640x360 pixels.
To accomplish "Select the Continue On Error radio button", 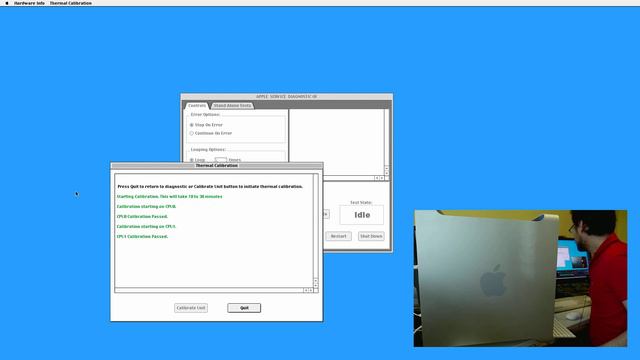I will click(191, 133).
